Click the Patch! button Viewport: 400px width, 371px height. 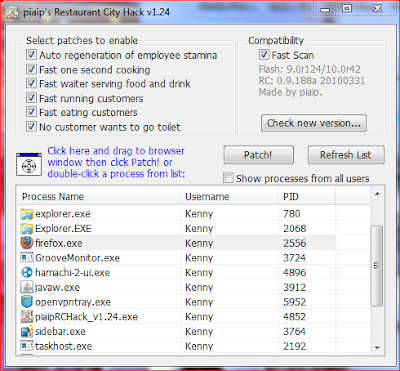[x=258, y=155]
